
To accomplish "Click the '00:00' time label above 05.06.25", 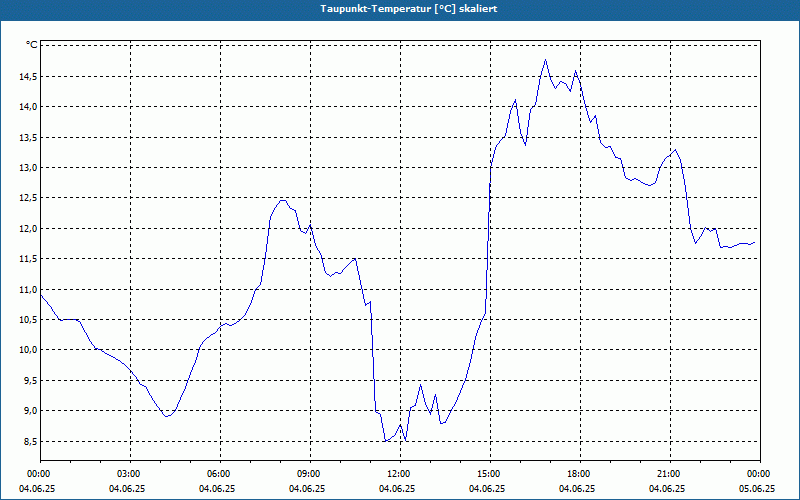I will pyautogui.click(x=758, y=474).
